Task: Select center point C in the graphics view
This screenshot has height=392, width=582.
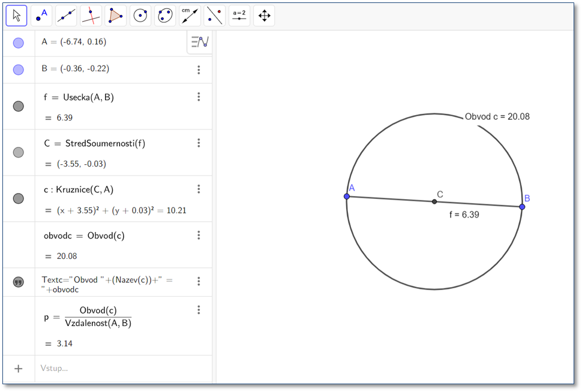Action: [x=434, y=202]
